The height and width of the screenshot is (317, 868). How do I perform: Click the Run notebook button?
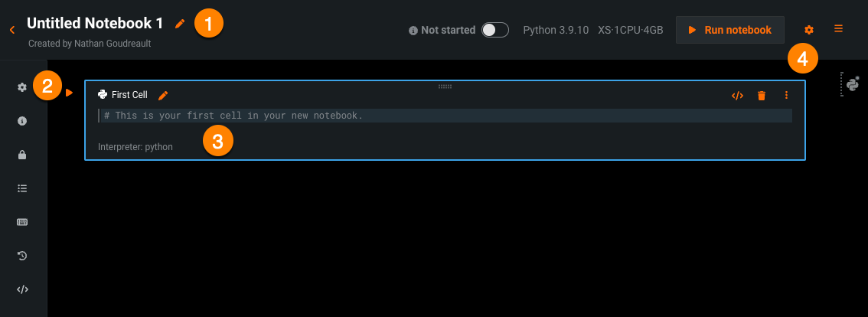[x=729, y=30]
